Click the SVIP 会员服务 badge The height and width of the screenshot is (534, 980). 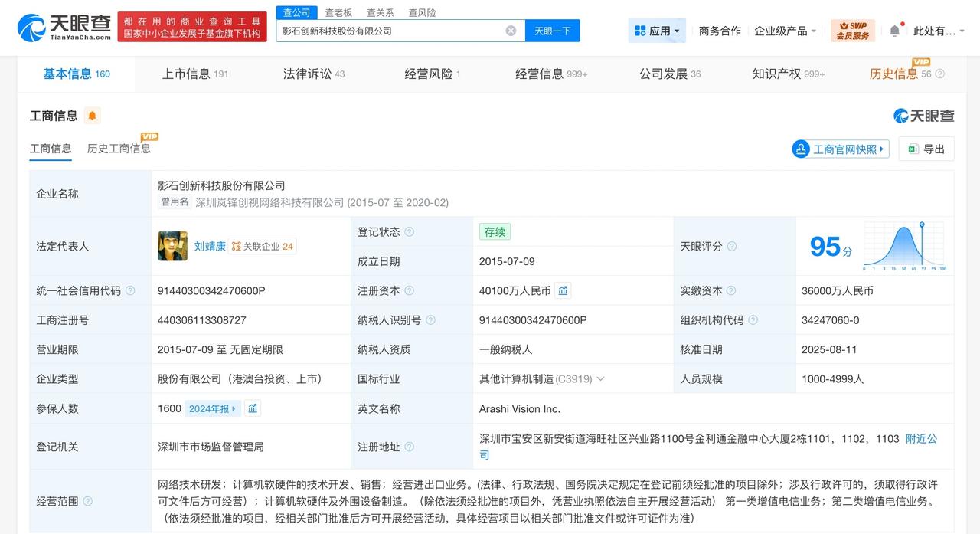click(852, 30)
